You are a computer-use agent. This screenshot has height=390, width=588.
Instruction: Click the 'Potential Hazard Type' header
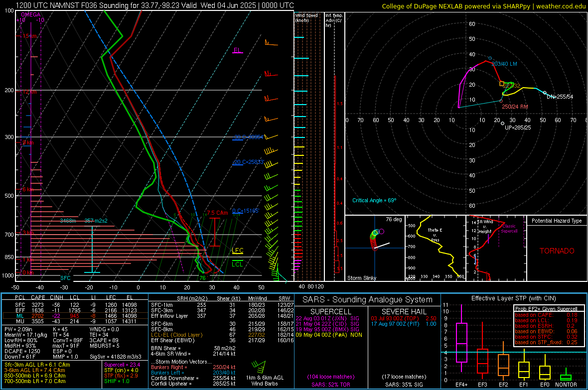point(557,221)
